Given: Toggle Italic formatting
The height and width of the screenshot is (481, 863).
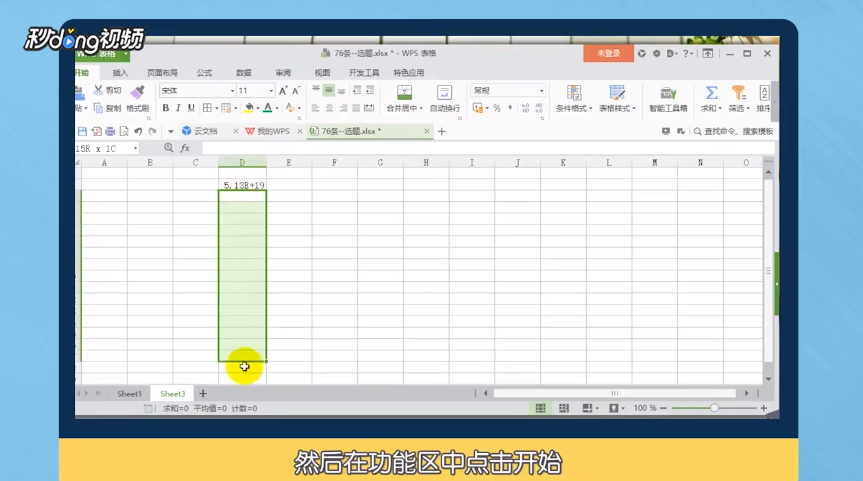Looking at the screenshot, I should 178,108.
